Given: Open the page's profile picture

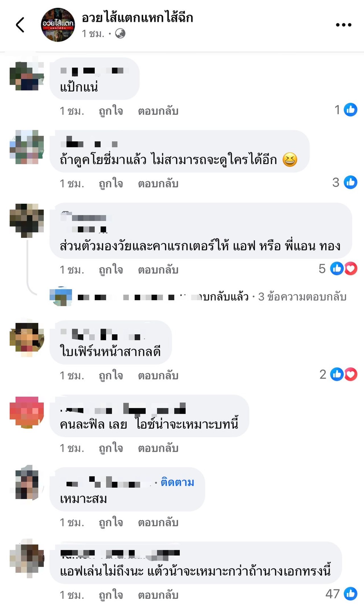Looking at the screenshot, I should (x=58, y=25).
